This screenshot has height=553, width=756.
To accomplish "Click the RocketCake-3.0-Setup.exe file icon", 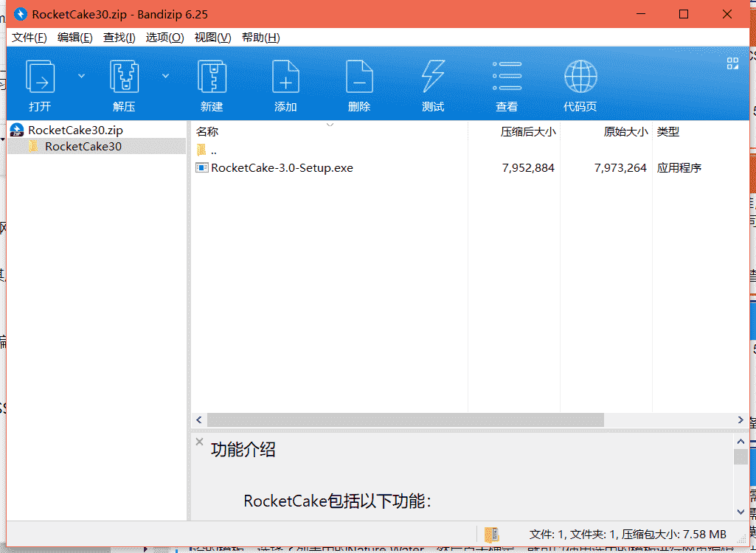I will (x=201, y=168).
